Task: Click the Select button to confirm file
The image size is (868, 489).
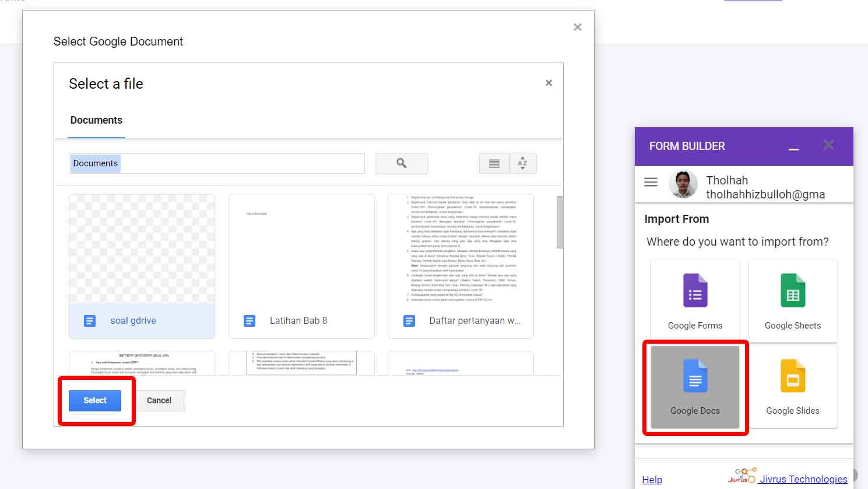Action: pos(94,400)
